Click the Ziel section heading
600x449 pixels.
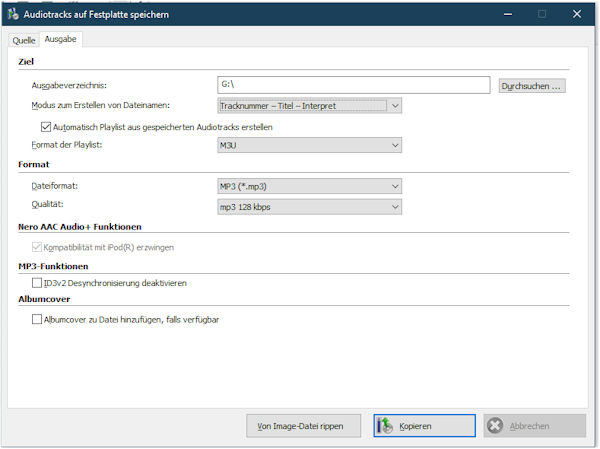coord(26,62)
